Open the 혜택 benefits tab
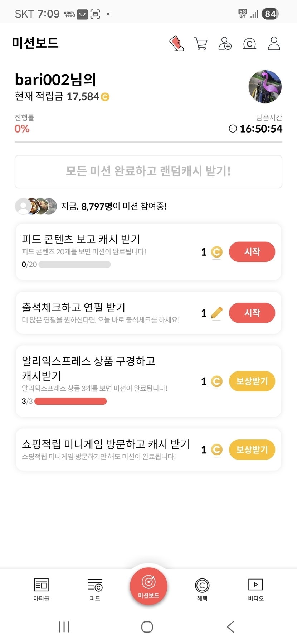Screen dimensions: 297x644 202,589
